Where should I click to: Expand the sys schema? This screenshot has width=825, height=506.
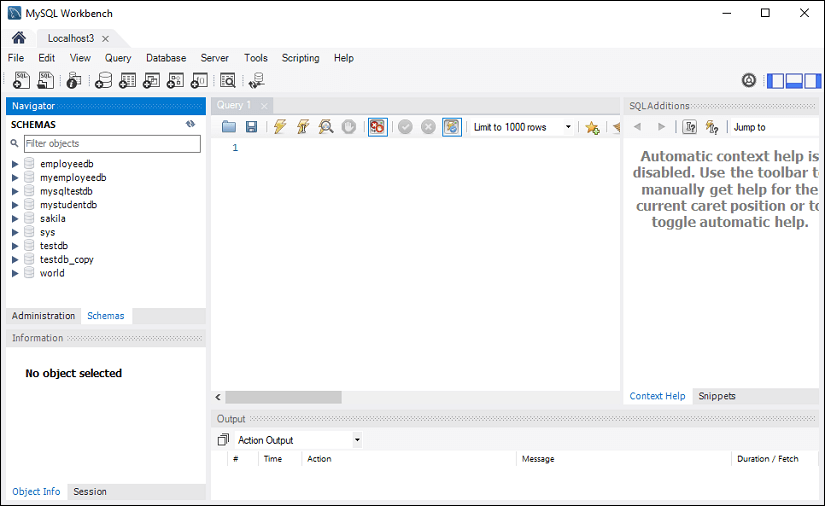click(x=15, y=232)
